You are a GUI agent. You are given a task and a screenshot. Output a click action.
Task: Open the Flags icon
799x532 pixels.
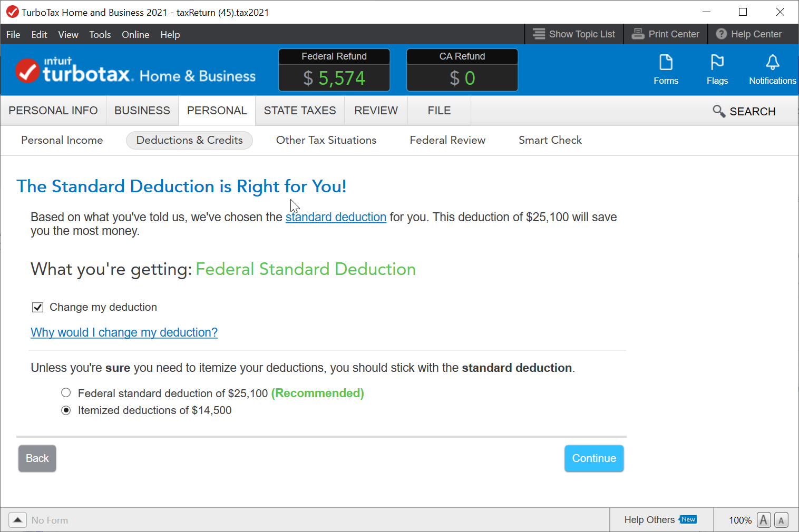717,69
